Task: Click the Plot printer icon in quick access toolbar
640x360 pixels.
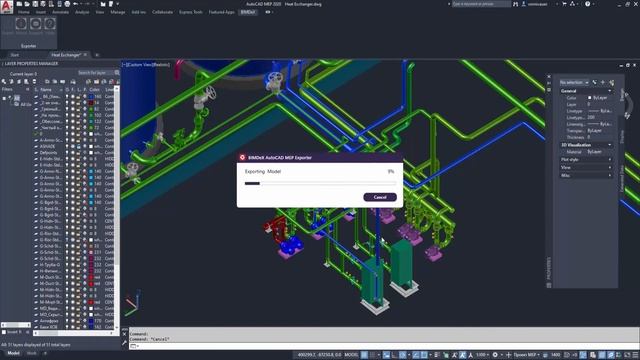Action: coord(67,4)
